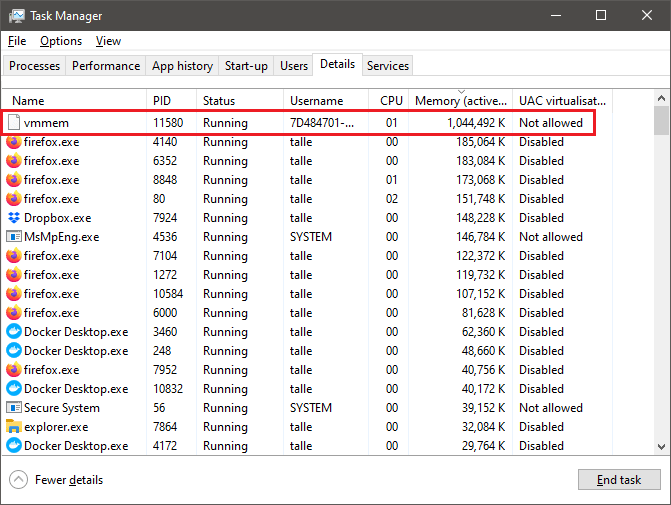Viewport: 671px width, 505px height.
Task: Switch to the Processes tab
Action: 35,66
